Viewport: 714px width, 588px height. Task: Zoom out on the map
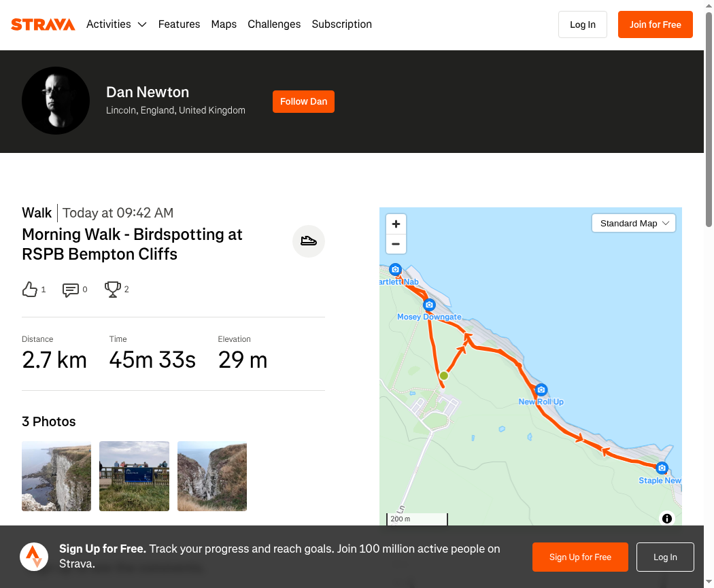coord(396,244)
